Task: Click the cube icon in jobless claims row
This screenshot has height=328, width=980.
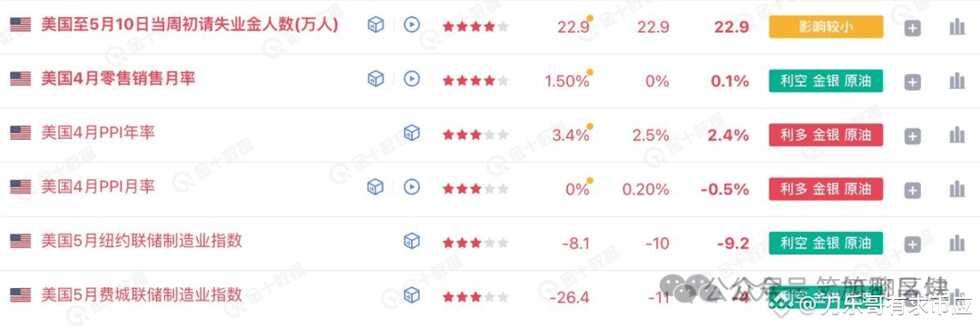Action: [376, 25]
